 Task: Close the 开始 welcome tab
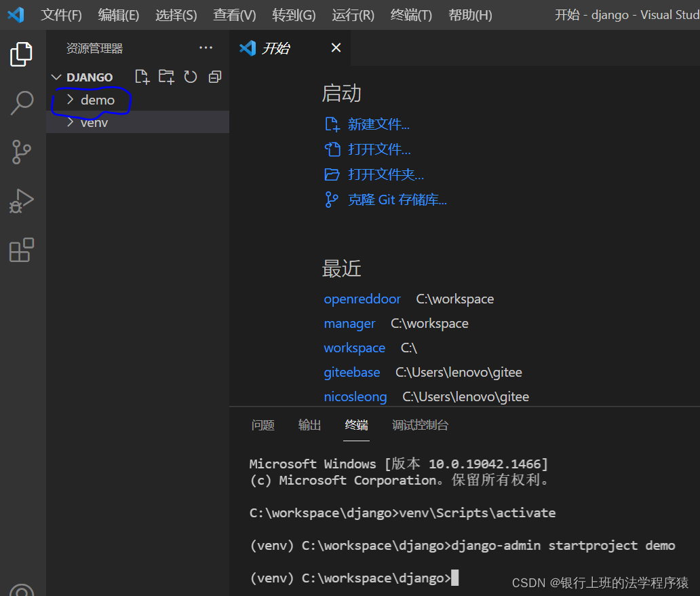point(336,48)
